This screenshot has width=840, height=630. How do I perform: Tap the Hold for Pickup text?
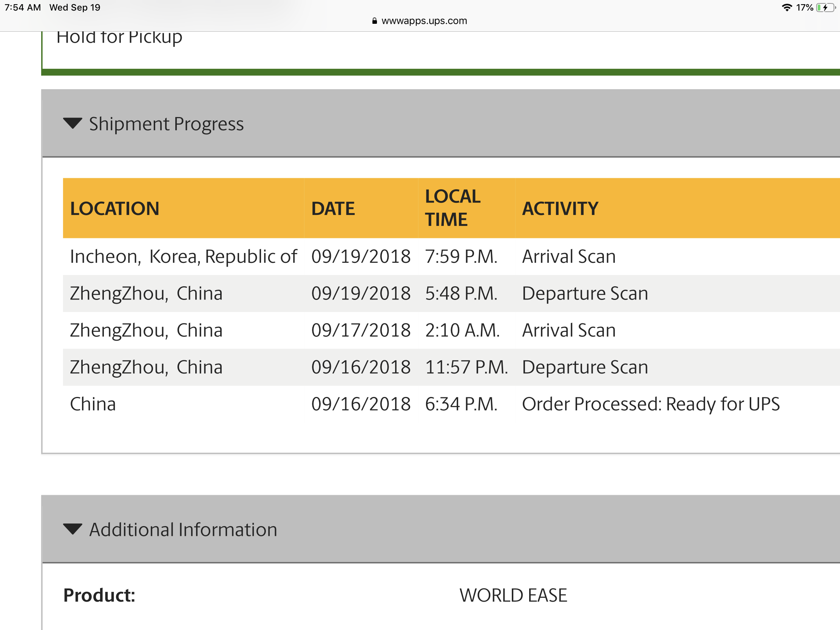(119, 37)
